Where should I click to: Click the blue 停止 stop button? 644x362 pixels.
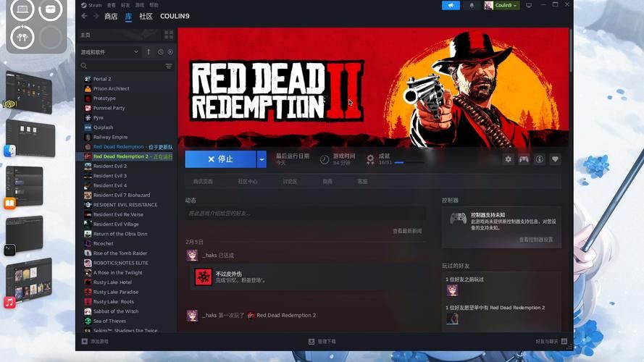pos(220,159)
